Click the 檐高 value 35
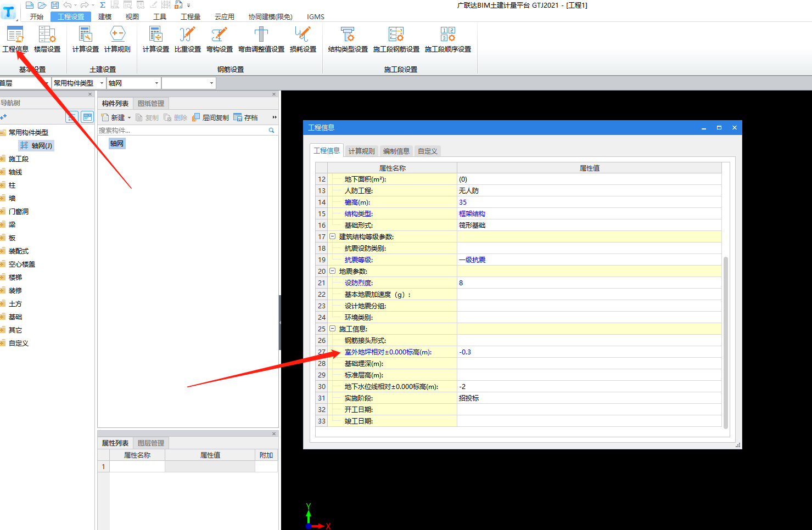This screenshot has height=530, width=812. point(589,202)
